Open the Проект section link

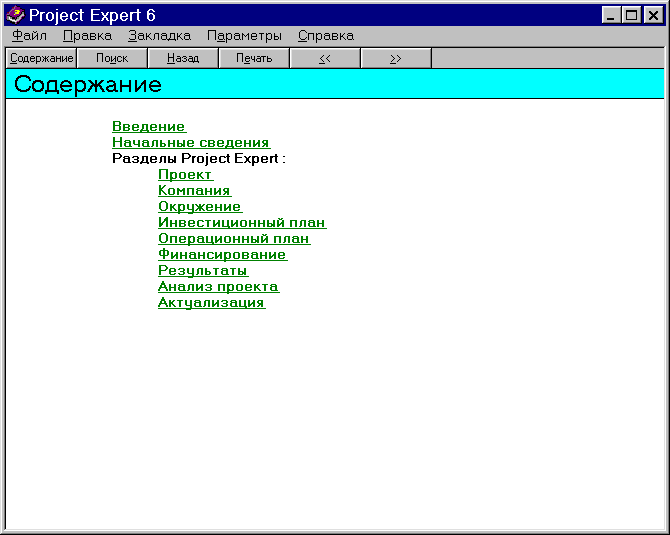point(185,174)
